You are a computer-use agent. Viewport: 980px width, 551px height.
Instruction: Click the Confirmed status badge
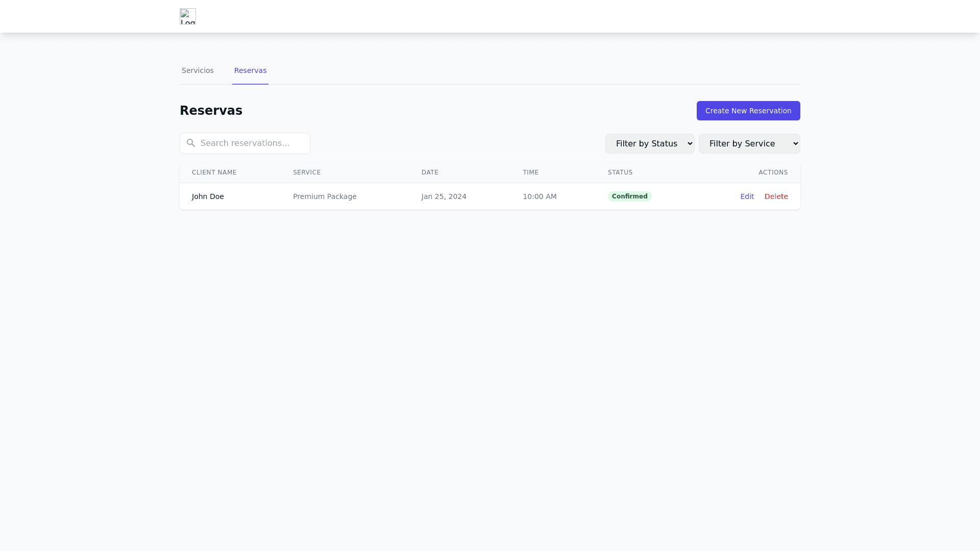pos(629,196)
